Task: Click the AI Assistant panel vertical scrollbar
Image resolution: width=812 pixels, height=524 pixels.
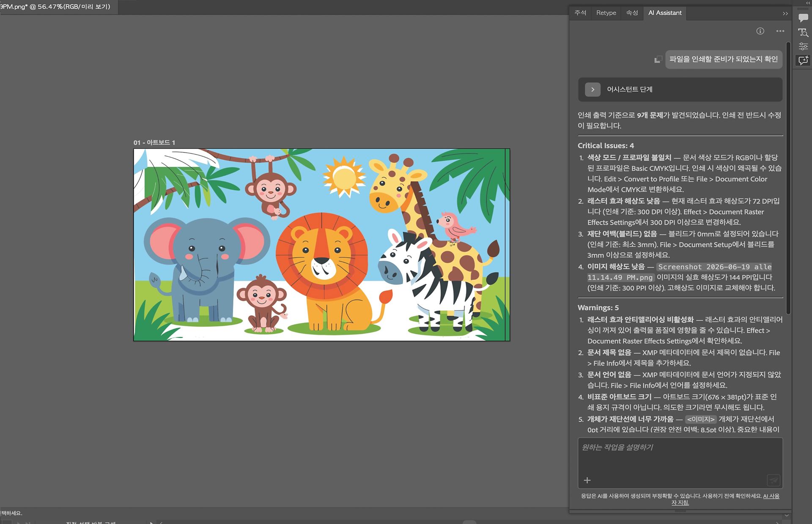Action: click(x=788, y=177)
